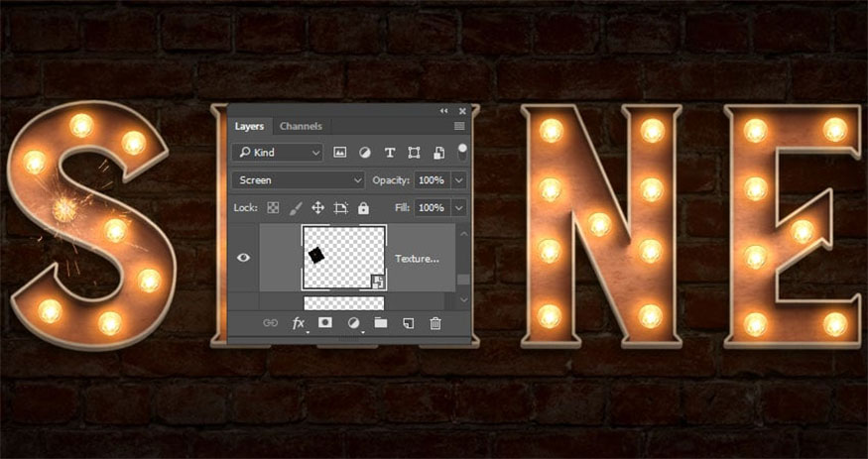The image size is (868, 459).
Task: Click the Opacity label
Action: [x=391, y=180]
